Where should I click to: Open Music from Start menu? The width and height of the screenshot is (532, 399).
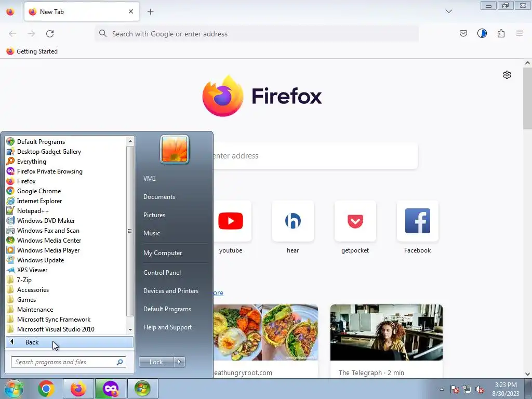151,233
